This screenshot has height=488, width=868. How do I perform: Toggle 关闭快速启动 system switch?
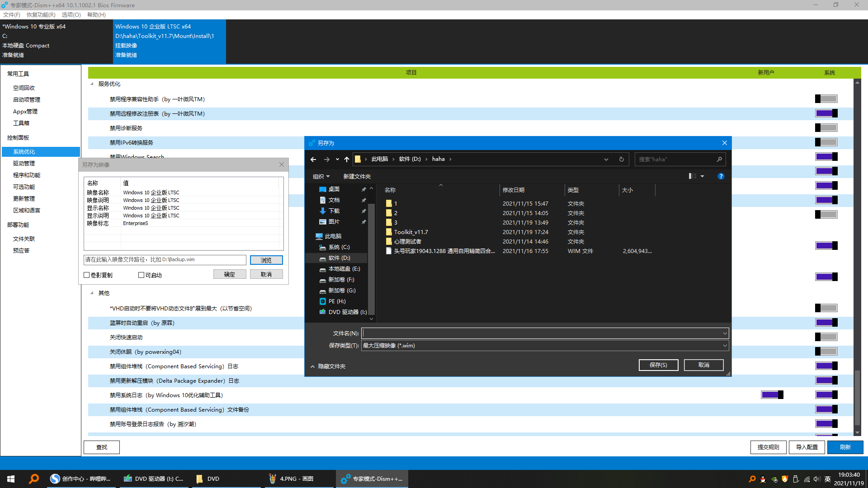(826, 337)
